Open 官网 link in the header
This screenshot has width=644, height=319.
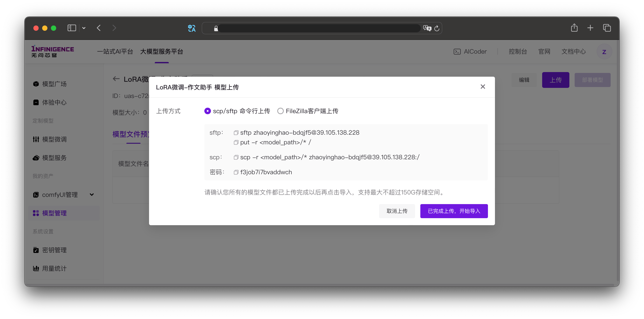coord(544,52)
